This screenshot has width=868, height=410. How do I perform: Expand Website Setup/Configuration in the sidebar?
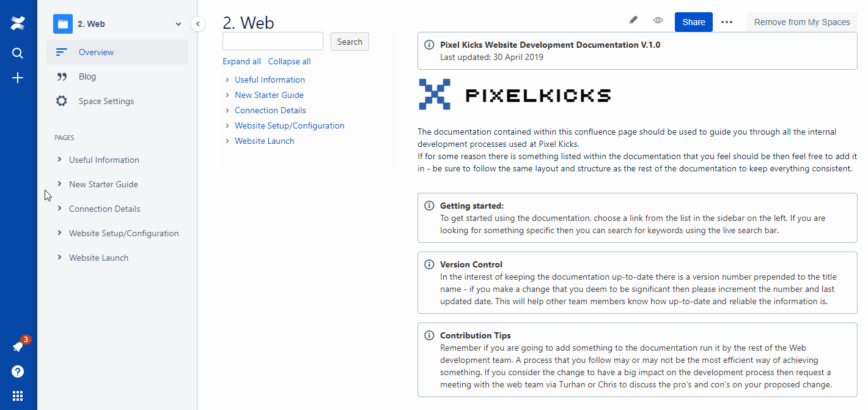click(x=59, y=233)
